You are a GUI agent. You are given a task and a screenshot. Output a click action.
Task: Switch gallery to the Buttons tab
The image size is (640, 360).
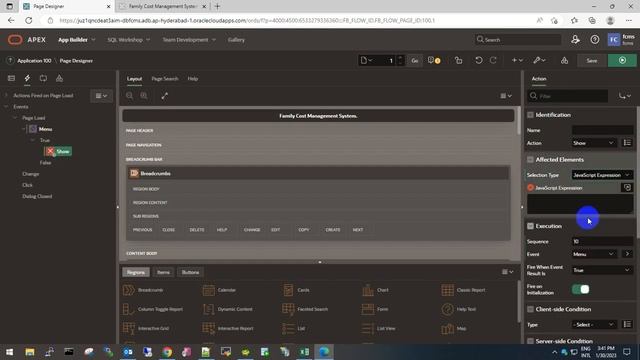pyautogui.click(x=191, y=272)
